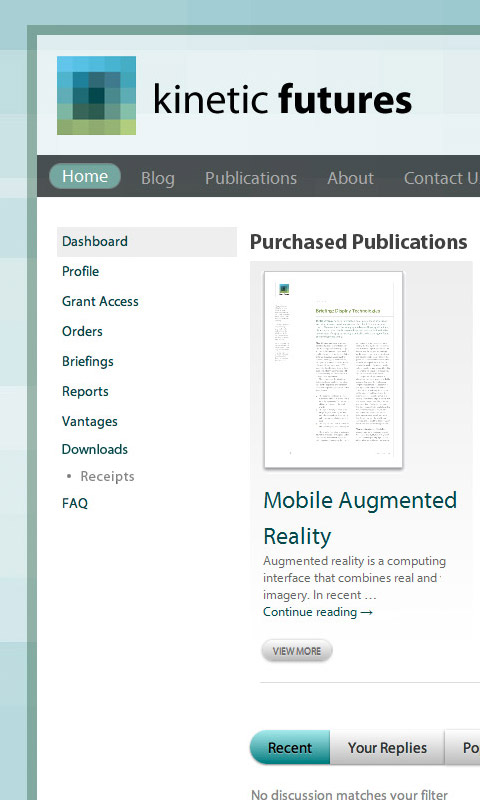Click the publication document thumbnail

(334, 370)
